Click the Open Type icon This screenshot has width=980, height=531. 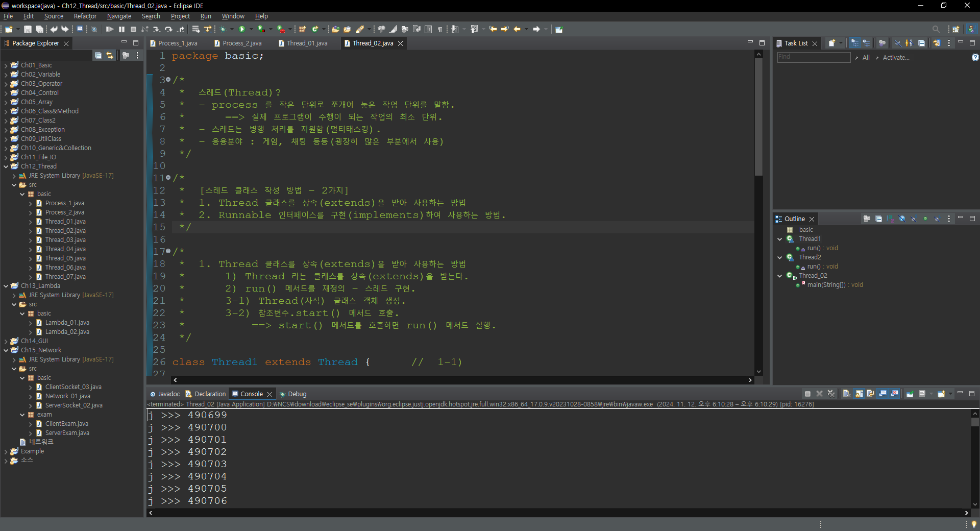335,30
